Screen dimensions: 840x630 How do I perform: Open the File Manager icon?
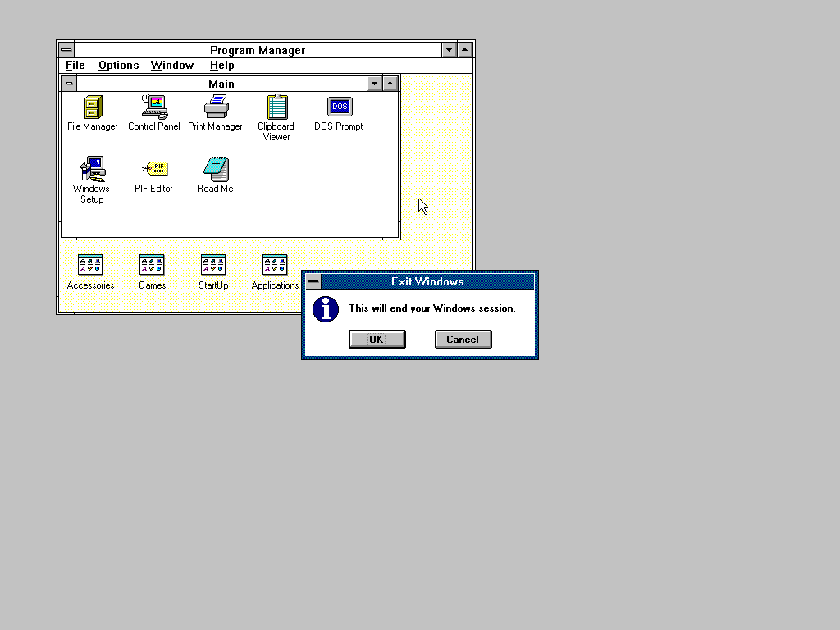[x=93, y=107]
